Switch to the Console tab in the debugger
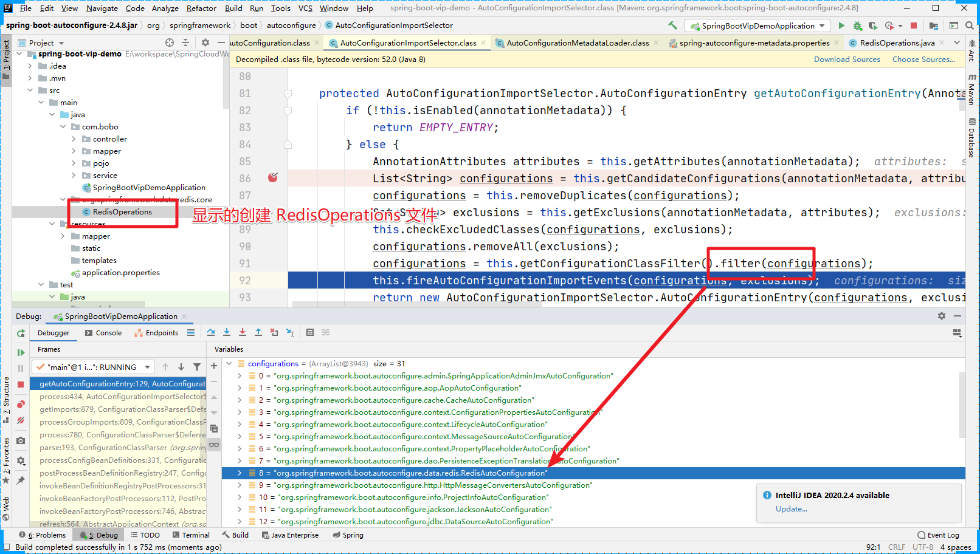This screenshot has height=554, width=980. click(103, 333)
